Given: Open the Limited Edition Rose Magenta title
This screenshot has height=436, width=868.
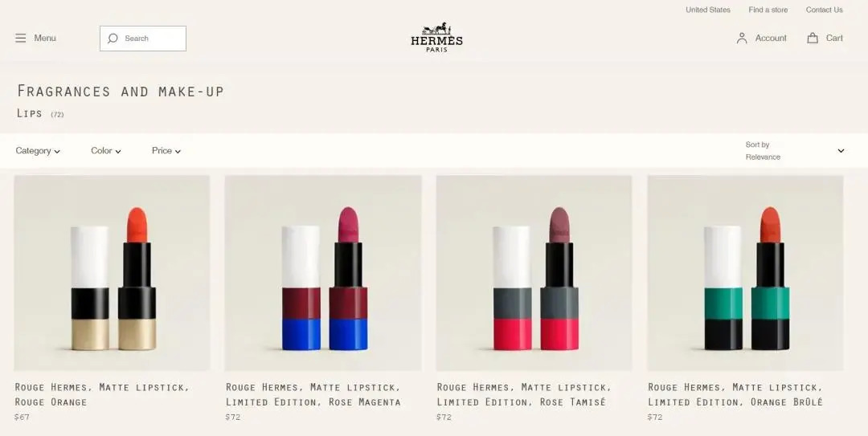Looking at the screenshot, I should tap(313, 394).
